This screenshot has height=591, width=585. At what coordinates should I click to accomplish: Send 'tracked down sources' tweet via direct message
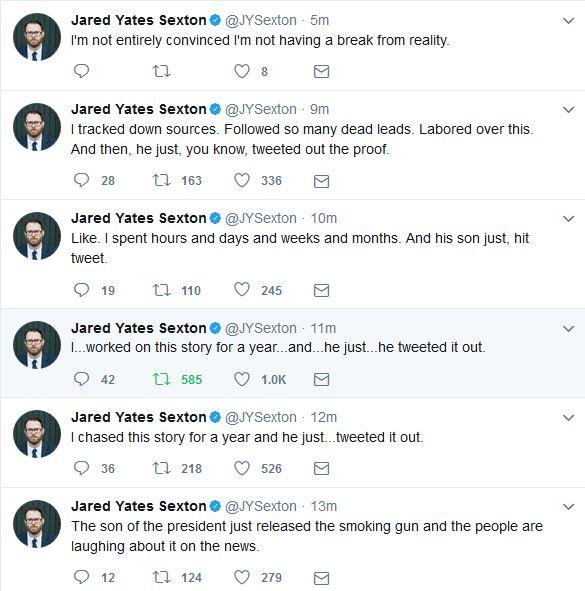(322, 181)
